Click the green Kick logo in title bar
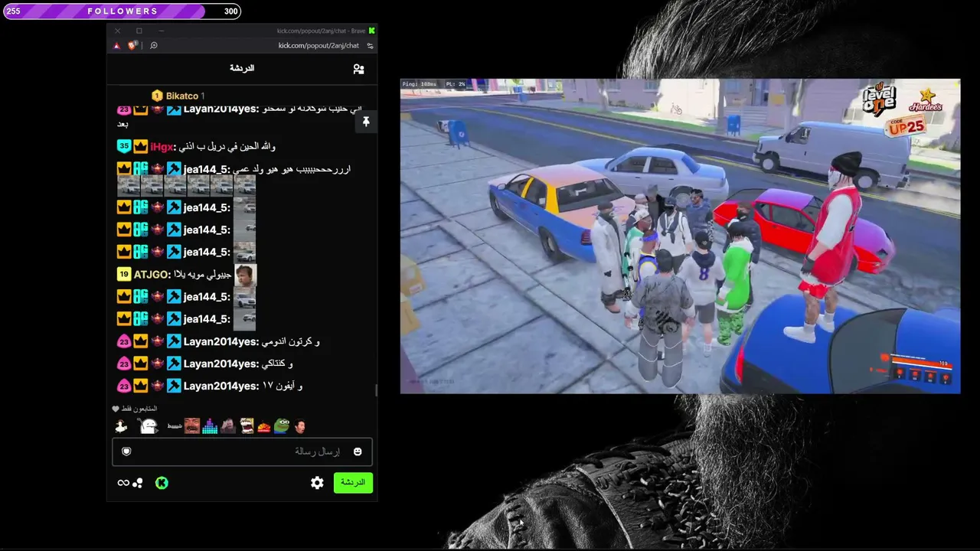This screenshot has height=551, width=980. click(x=371, y=31)
